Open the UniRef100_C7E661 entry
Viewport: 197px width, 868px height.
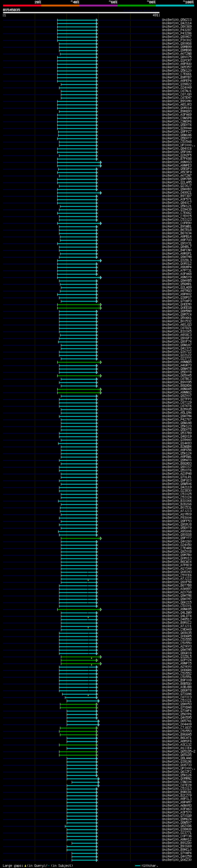(177, 74)
